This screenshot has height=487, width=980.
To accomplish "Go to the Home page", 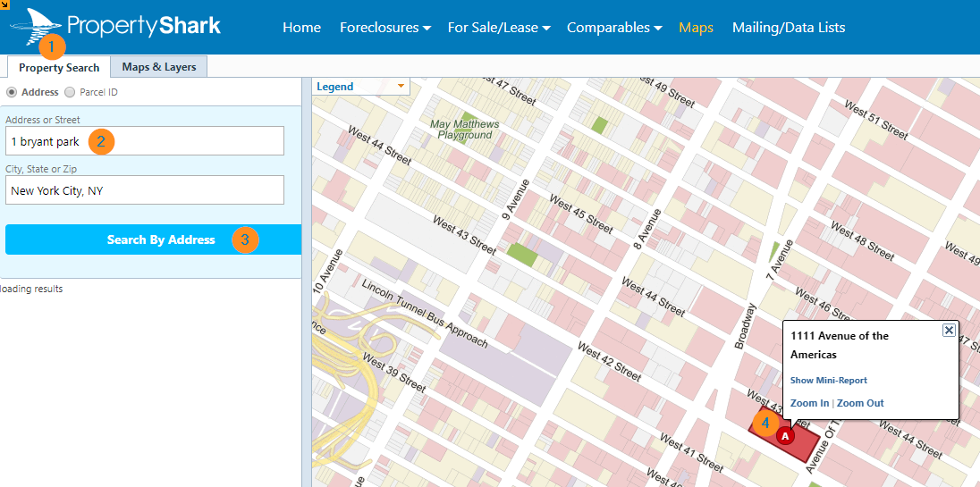I will pyautogui.click(x=302, y=28).
